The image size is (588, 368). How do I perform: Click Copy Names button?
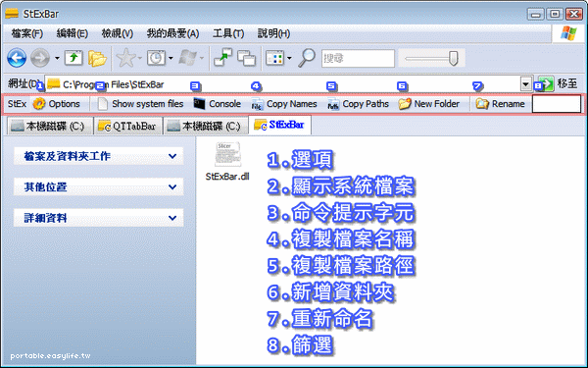tap(284, 104)
